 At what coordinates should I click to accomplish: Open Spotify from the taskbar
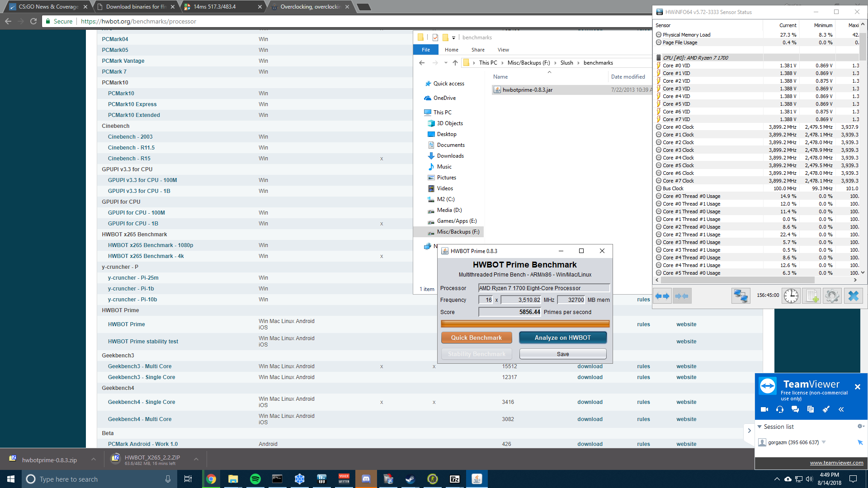point(255,479)
